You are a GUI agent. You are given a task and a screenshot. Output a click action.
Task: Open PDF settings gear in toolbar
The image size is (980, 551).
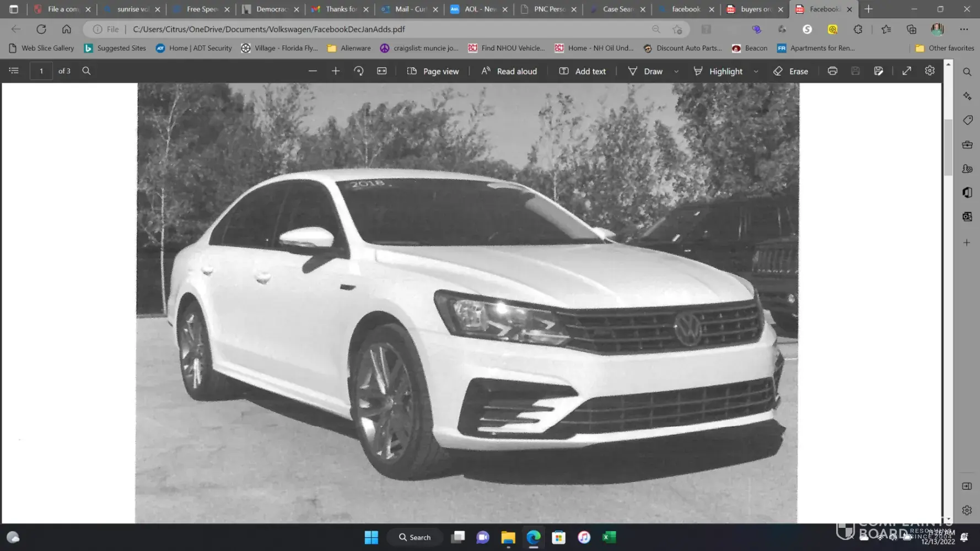[930, 71]
